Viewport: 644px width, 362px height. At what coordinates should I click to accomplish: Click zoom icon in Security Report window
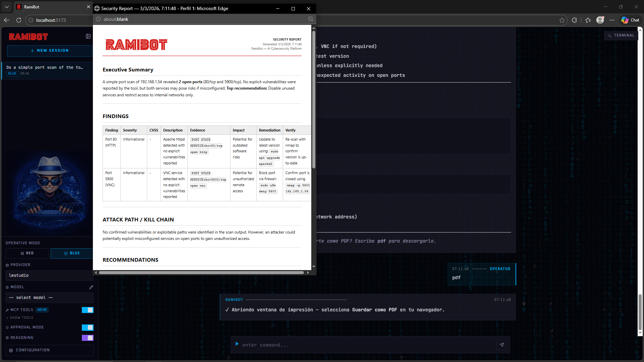coord(311,19)
